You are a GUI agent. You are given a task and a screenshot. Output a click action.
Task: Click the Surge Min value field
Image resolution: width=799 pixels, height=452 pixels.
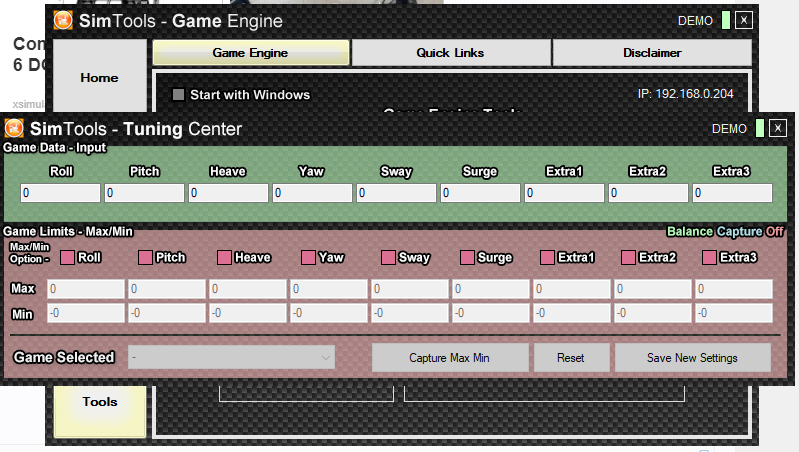[491, 313]
